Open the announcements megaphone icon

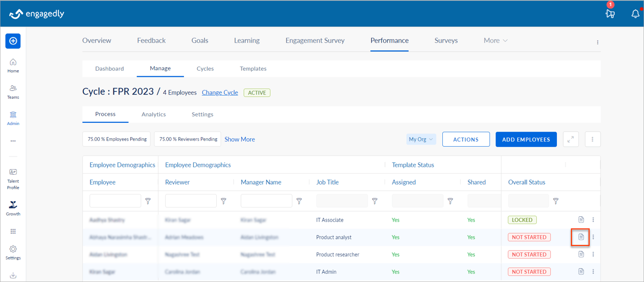(x=610, y=14)
